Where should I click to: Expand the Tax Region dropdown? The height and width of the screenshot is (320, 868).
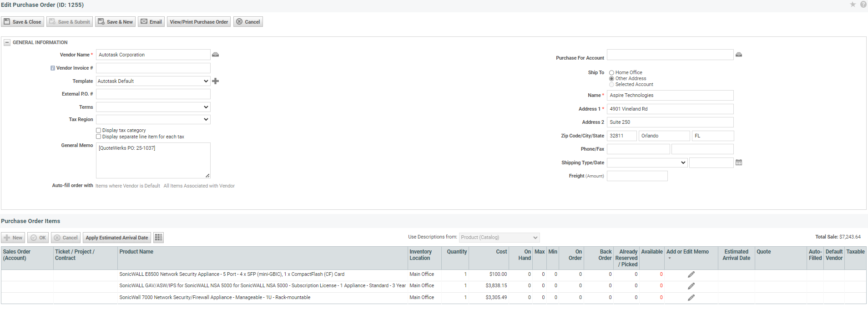(x=153, y=120)
